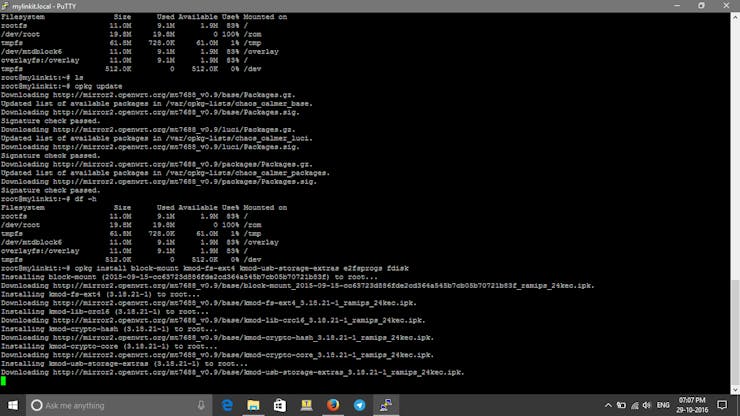740x416 pixels.
Task: Click the Downloading kmod-usb-storage-extras ipk URL line
Action: click(233, 373)
